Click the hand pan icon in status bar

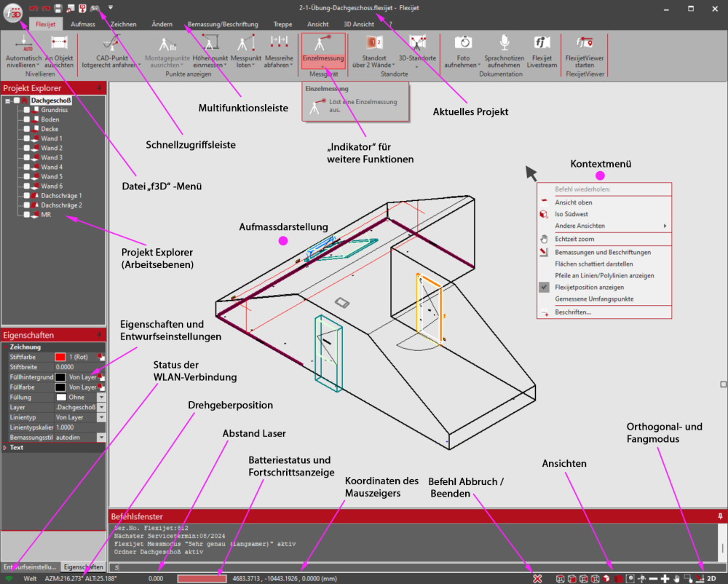(x=676, y=578)
